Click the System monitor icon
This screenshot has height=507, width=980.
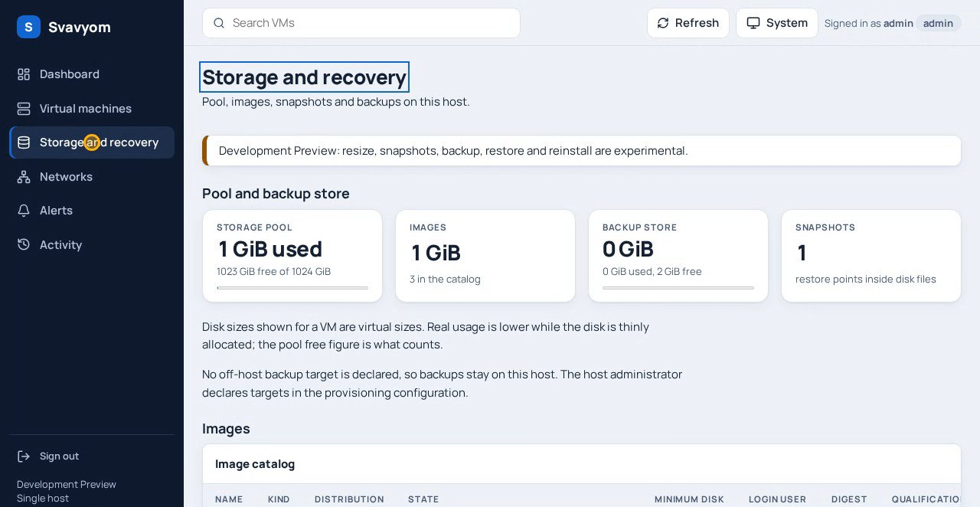753,23
